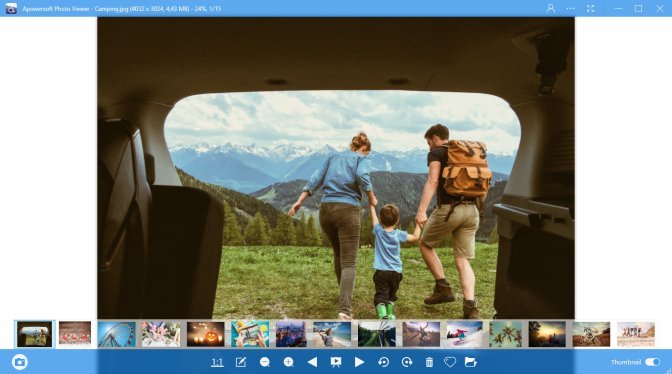672x374 pixels.
Task: Zoom in with the plus magnifier
Action: coord(289,362)
